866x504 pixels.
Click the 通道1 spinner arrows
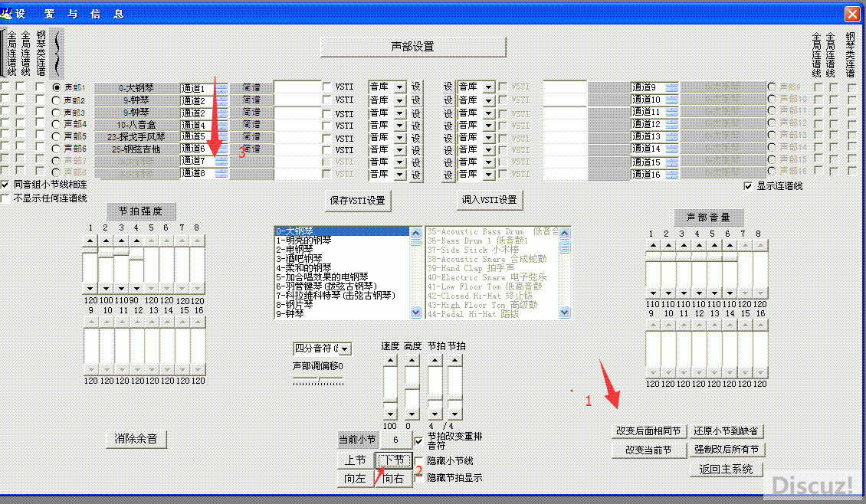click(221, 88)
